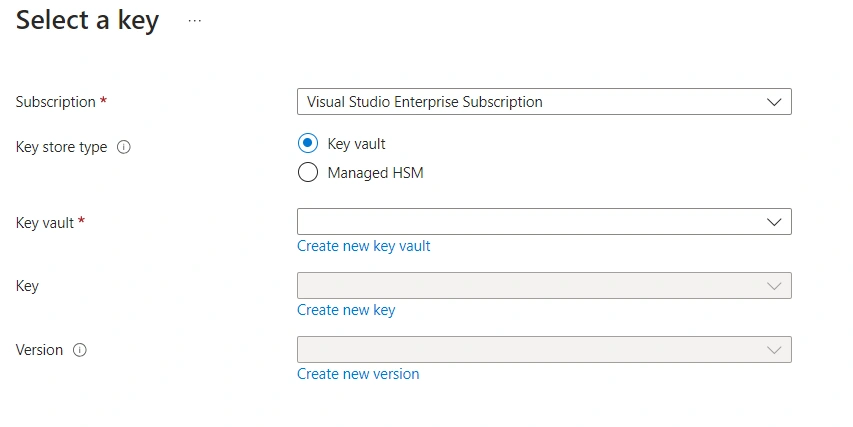Screen dimensions: 853x427
Task: Click the Key vault option text
Action: [x=356, y=144]
